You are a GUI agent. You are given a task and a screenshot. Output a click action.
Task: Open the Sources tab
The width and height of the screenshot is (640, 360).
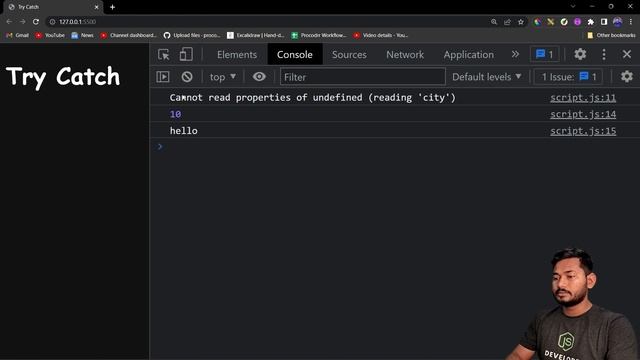[x=349, y=55]
